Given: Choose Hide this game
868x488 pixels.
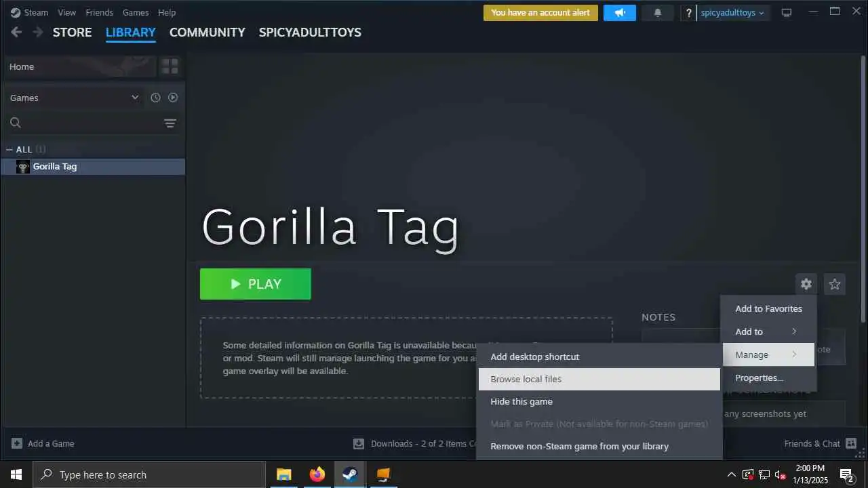Looking at the screenshot, I should [x=599, y=401].
